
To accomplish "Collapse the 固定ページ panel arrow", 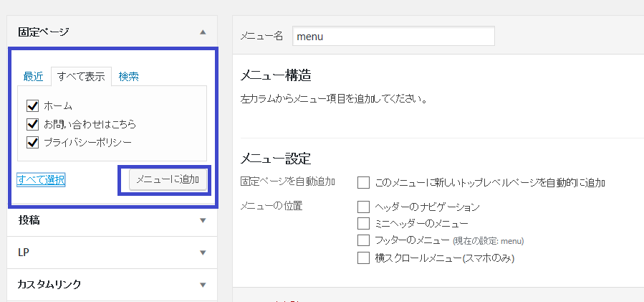I will point(203,32).
